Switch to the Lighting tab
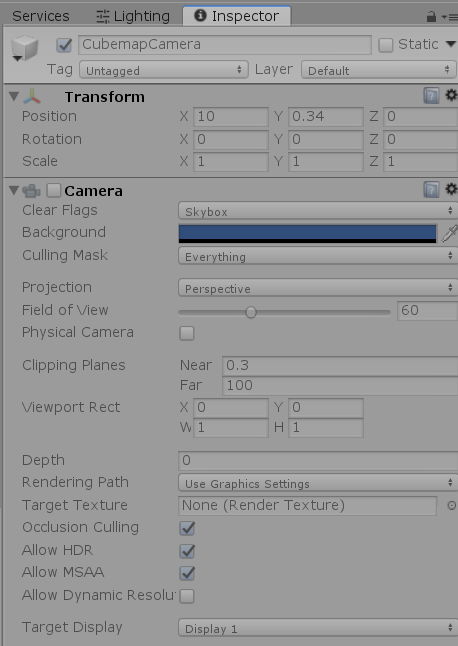Screen dimensions: 458x646 pos(133,16)
